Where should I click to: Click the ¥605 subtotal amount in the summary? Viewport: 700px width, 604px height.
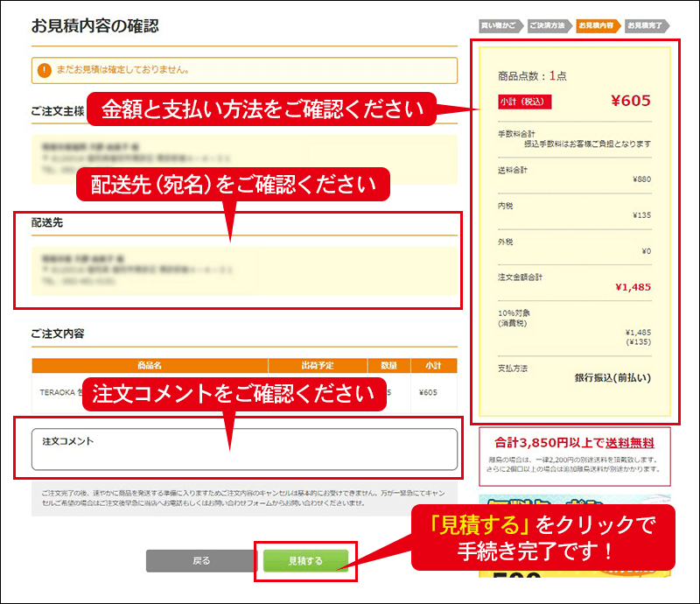(630, 100)
